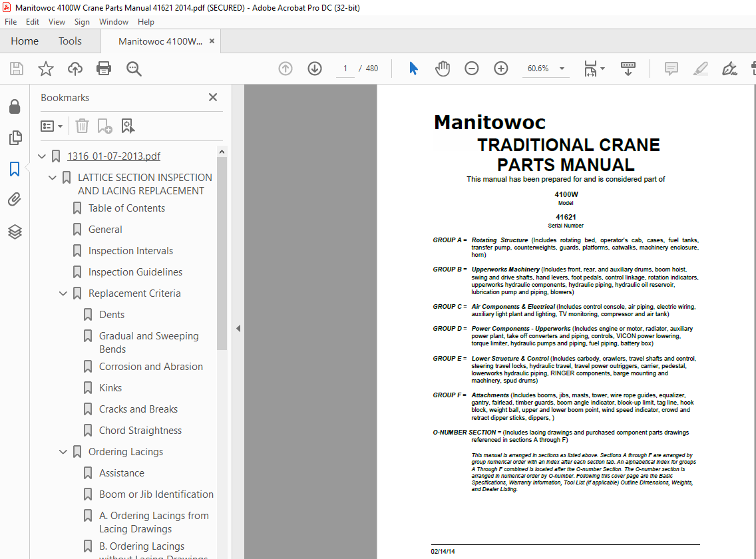Image resolution: width=756 pixels, height=559 pixels.
Task: Open the General bookmark
Action: [x=105, y=230]
